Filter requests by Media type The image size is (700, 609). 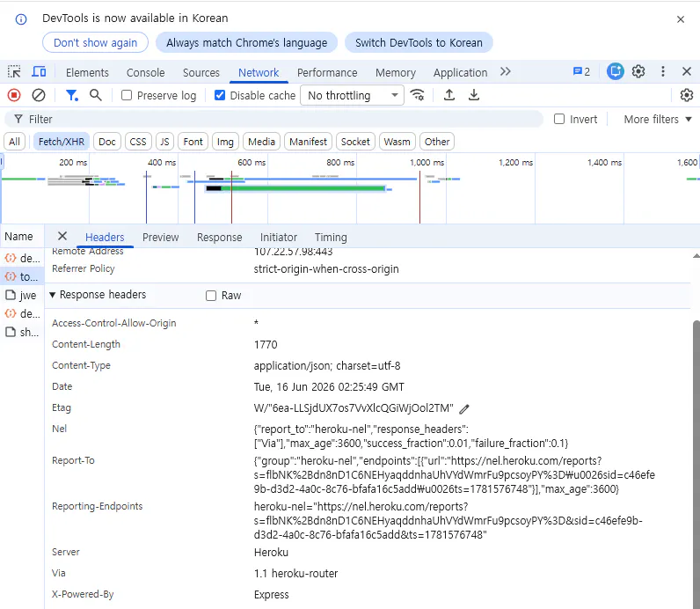tap(261, 142)
